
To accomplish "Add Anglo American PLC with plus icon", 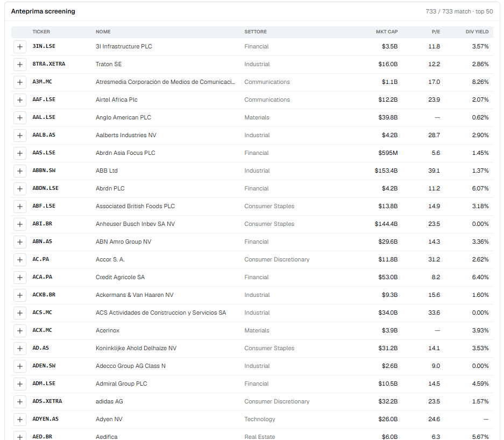I will [19, 118].
